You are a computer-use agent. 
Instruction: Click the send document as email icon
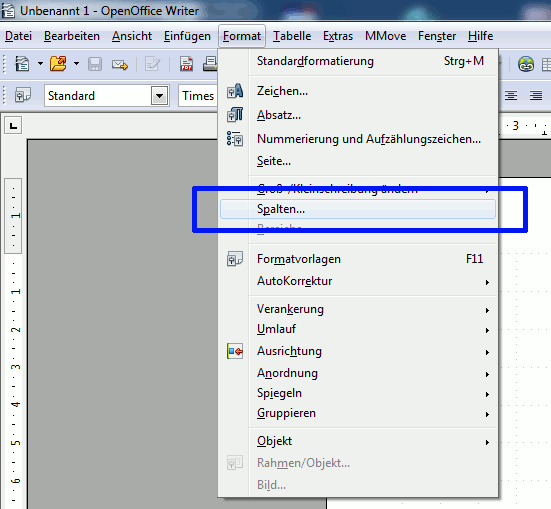(120, 65)
